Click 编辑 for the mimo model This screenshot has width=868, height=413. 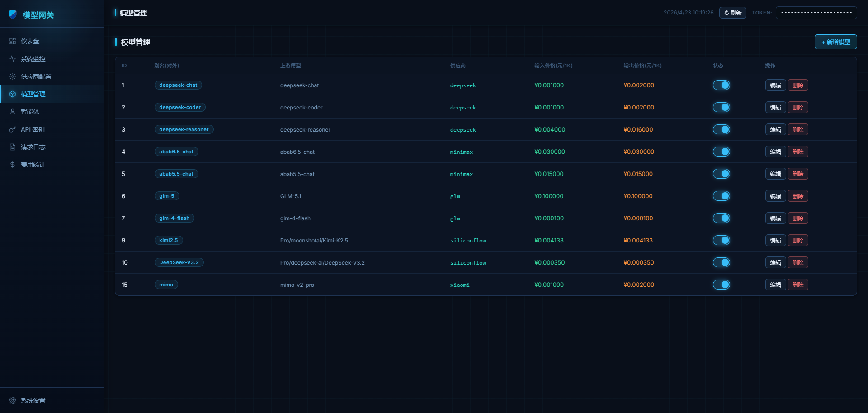[x=776, y=285]
